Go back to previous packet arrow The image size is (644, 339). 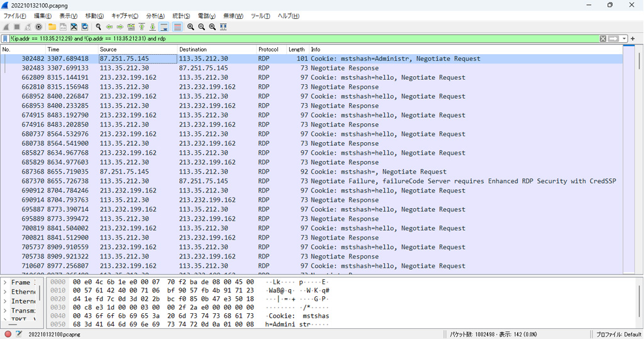(109, 26)
